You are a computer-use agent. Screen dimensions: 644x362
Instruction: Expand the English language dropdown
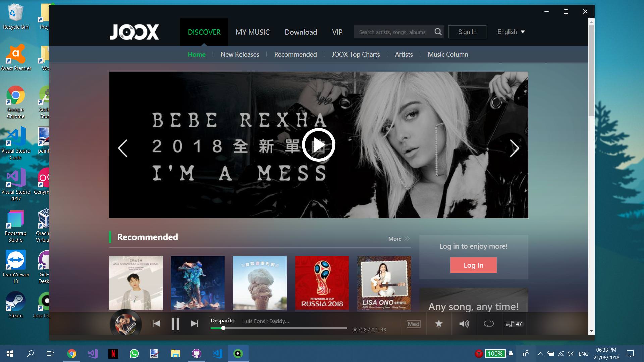tap(511, 32)
